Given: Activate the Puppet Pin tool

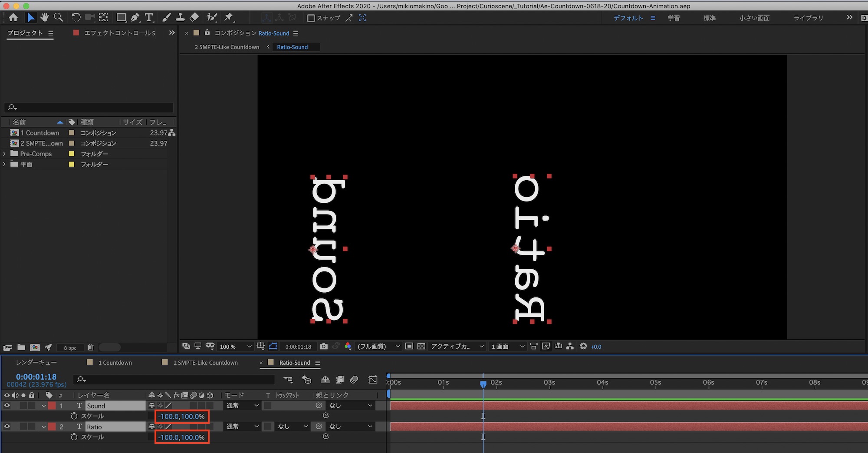Looking at the screenshot, I should [228, 17].
